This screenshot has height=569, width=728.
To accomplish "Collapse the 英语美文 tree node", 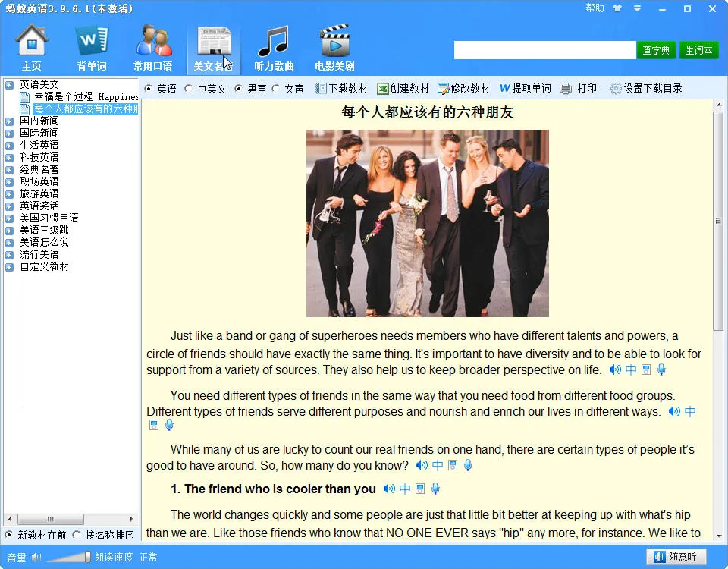I will coord(9,85).
